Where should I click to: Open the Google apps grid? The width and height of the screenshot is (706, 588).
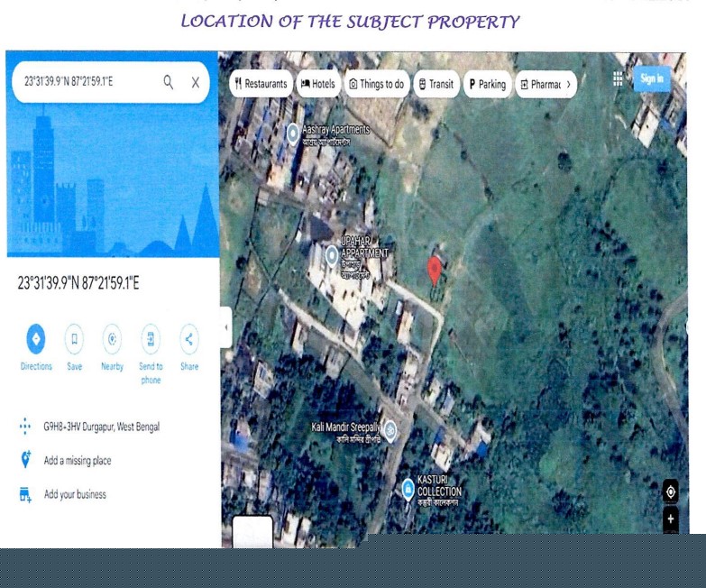(x=618, y=78)
